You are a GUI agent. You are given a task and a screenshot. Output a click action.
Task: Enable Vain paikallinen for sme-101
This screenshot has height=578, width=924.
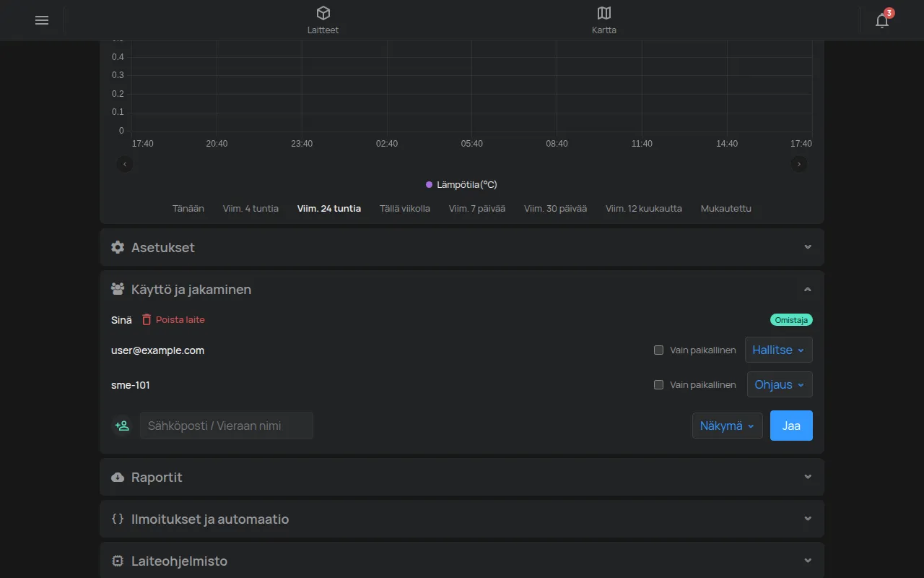click(658, 385)
